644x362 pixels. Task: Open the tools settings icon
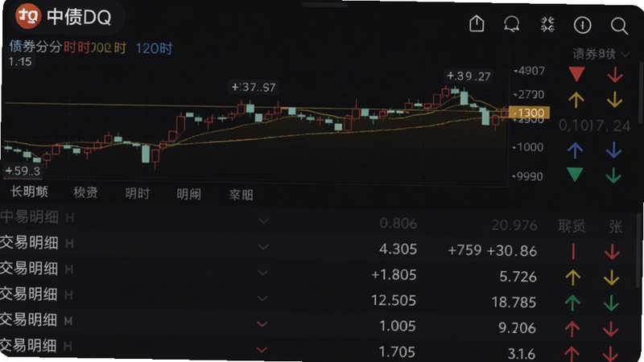click(547, 25)
